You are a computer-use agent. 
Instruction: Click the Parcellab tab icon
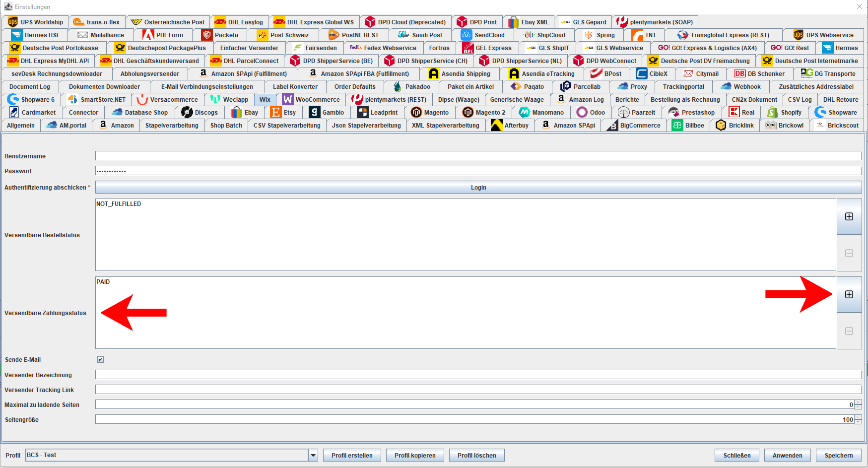[x=566, y=86]
